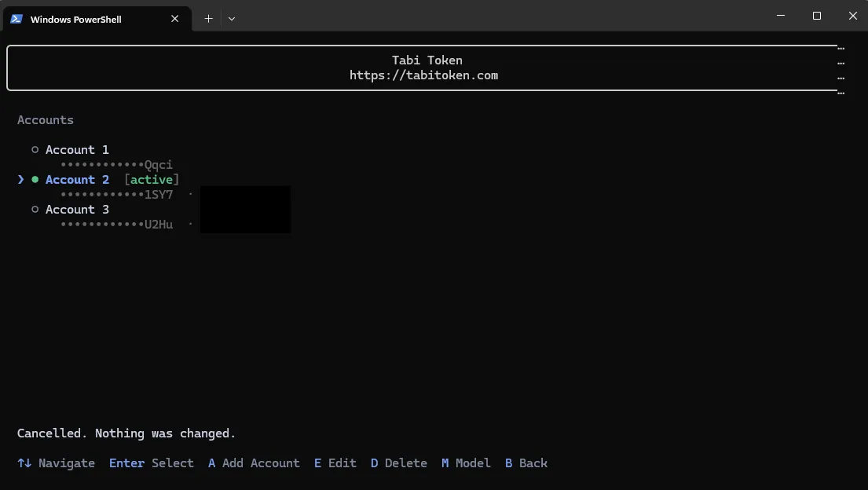The width and height of the screenshot is (868, 490).
Task: Click the Enter Select shortcut hint
Action: pyautogui.click(x=151, y=463)
